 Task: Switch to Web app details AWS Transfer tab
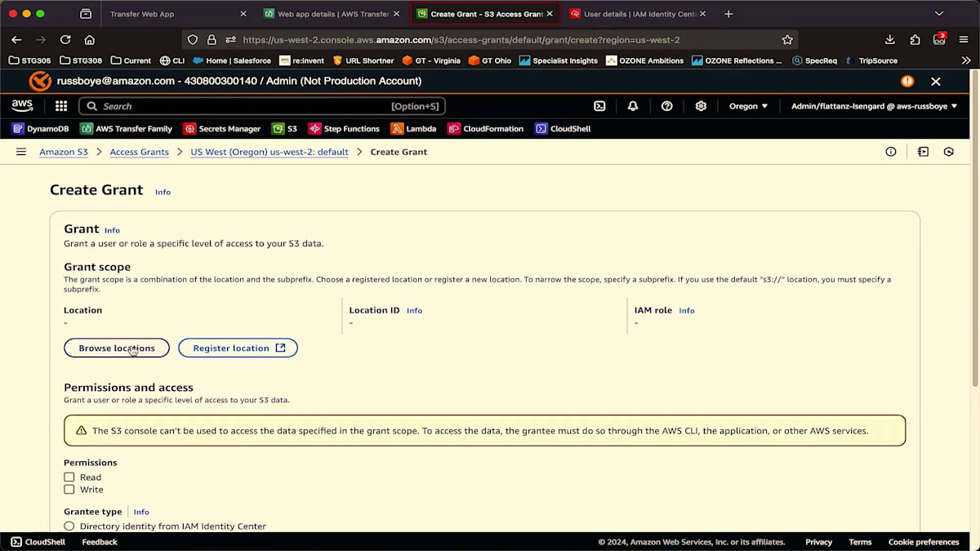pos(332,14)
